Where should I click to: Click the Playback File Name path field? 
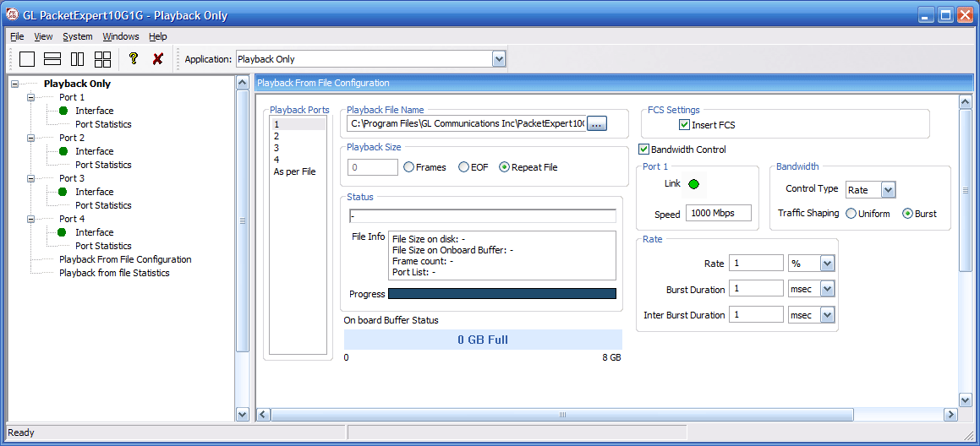pyautogui.click(x=467, y=124)
